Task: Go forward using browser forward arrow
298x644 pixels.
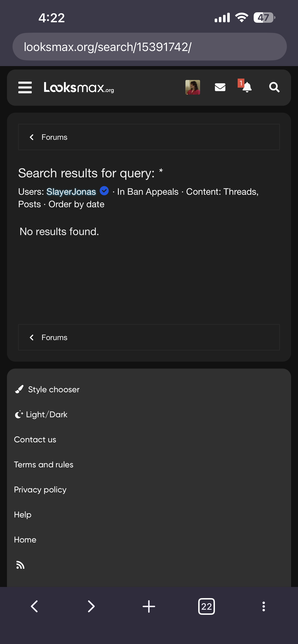Action: point(91,606)
